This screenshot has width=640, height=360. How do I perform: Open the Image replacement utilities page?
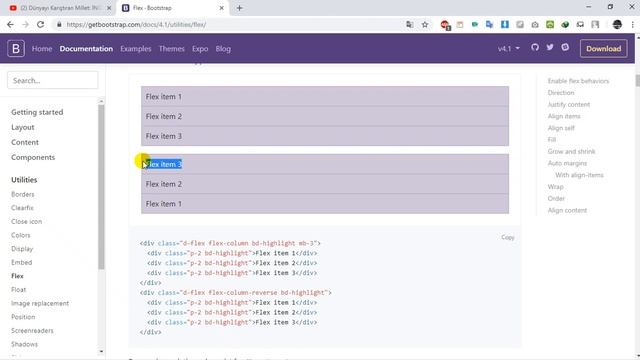click(x=40, y=303)
